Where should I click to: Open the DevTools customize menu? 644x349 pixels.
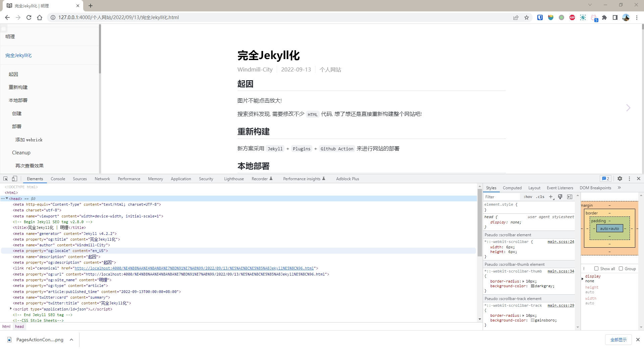click(x=629, y=179)
